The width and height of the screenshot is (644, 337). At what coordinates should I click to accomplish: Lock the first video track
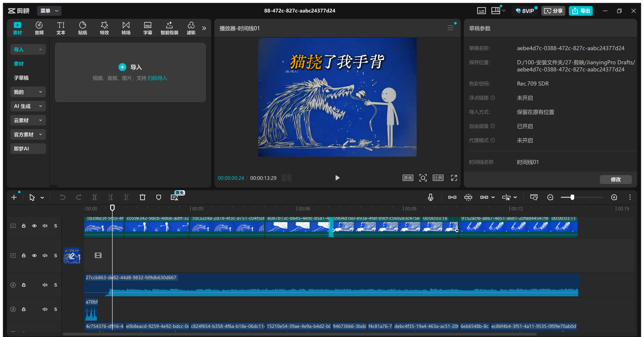click(24, 226)
